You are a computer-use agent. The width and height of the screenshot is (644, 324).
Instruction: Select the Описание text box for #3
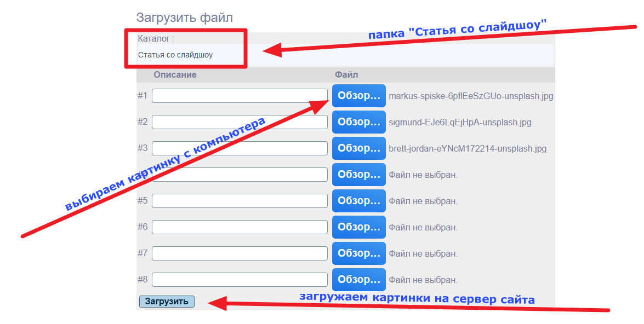click(240, 148)
